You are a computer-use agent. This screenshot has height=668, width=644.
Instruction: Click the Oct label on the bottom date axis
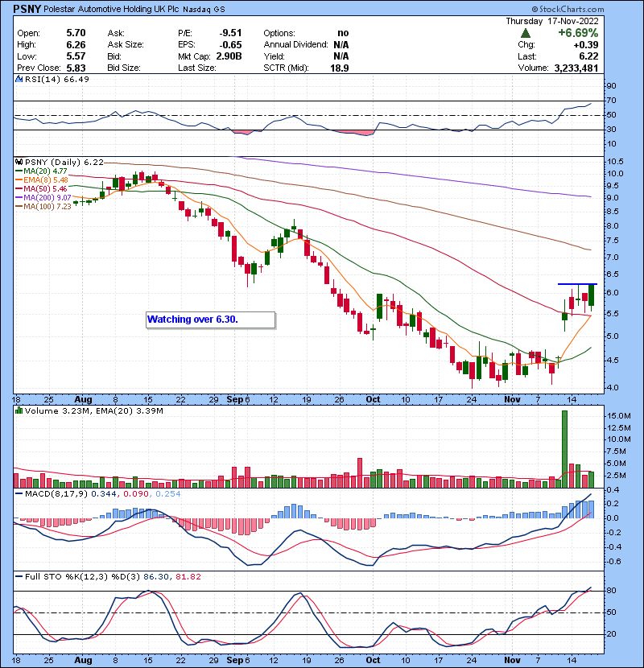pyautogui.click(x=373, y=660)
